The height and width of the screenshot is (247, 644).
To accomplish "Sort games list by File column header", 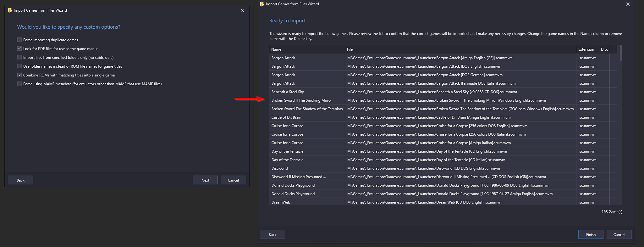I will 460,49.
